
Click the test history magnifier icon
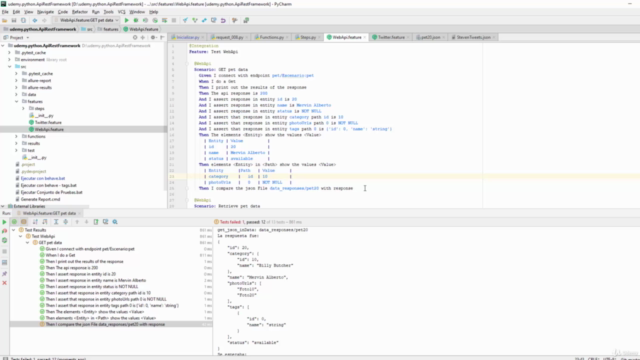click(115, 222)
